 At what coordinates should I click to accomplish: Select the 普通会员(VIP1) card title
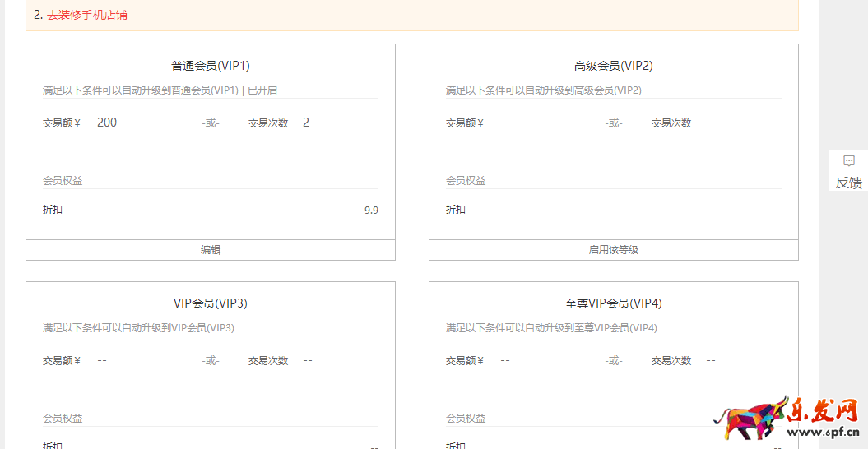(211, 66)
